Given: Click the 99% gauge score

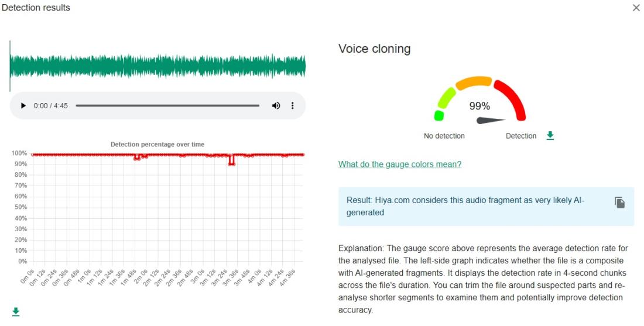Looking at the screenshot, I should [479, 106].
